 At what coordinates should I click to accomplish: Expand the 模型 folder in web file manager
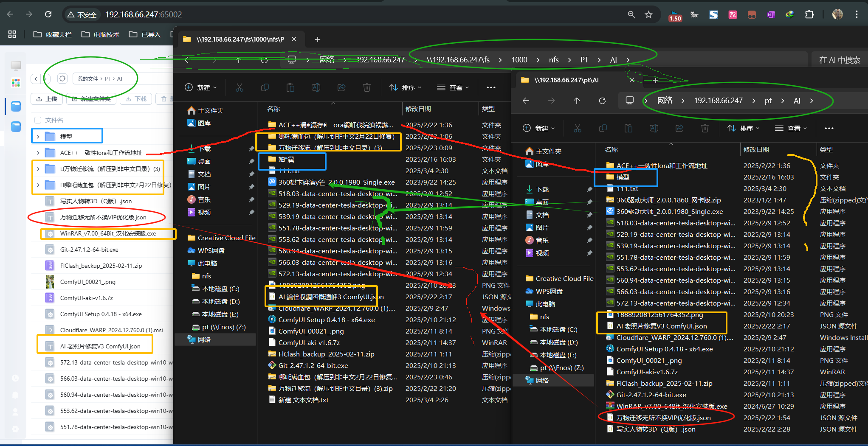click(38, 137)
